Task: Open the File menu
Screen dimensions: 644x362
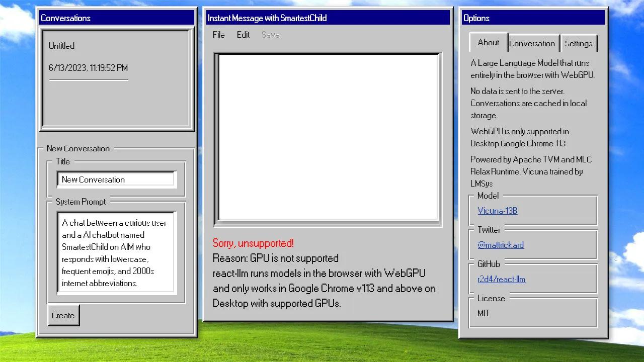Action: pyautogui.click(x=218, y=35)
